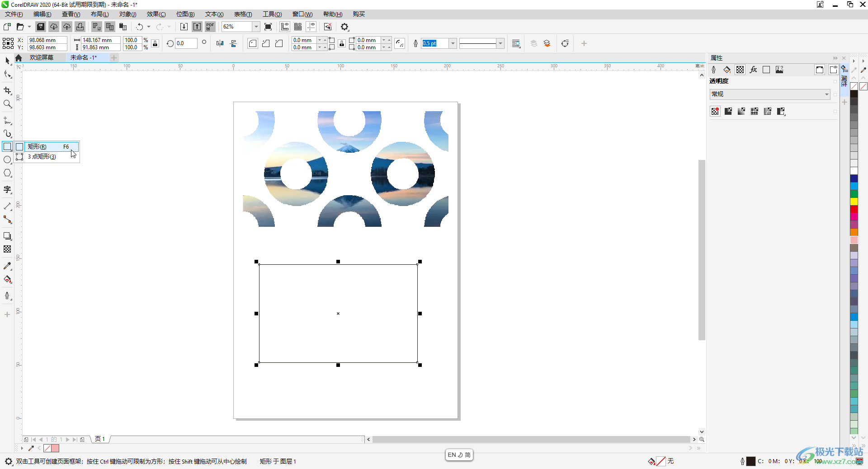Click the Publish to PDF icon

tap(210, 27)
